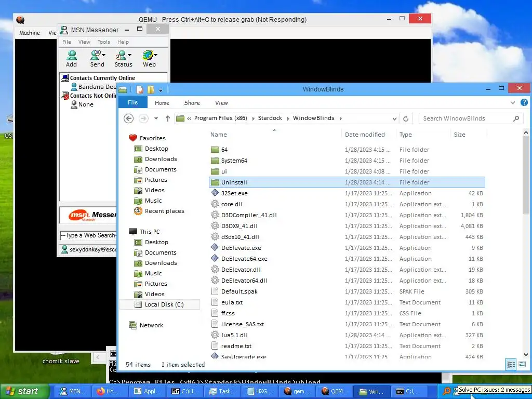Click New folder icon in Quick Access Toolbar
532x399 pixels.
pos(151,89)
